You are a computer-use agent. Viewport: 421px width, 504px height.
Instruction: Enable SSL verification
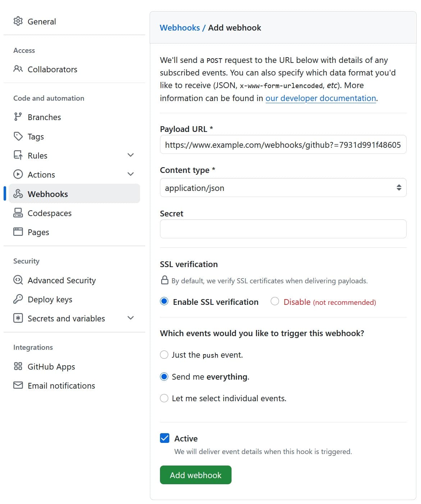click(164, 302)
